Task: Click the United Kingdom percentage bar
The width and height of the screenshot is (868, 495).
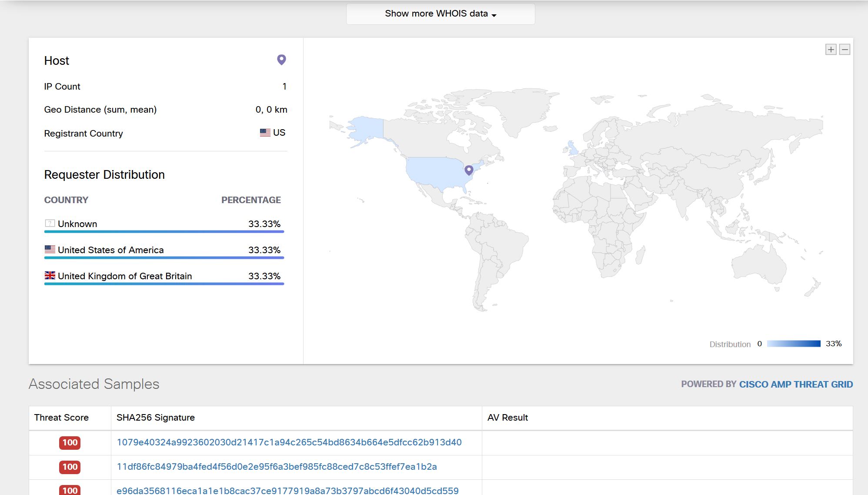Action: pyautogui.click(x=164, y=284)
